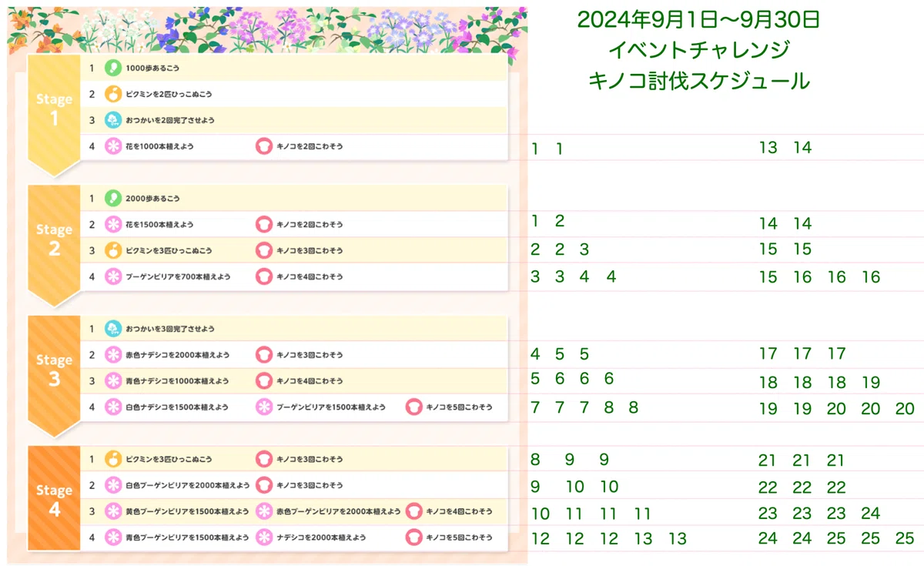Click the heading text イベントチャレンジ
The width and height of the screenshot is (924, 566).
[x=698, y=50]
